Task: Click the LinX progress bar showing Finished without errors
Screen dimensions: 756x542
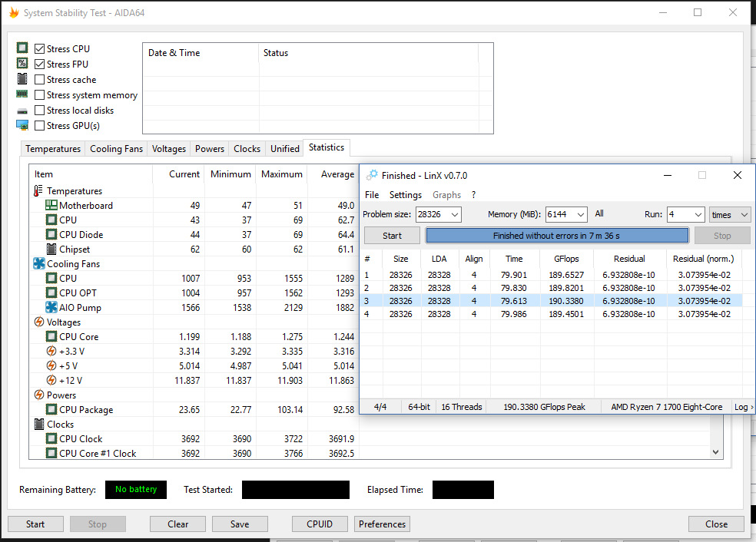Action: pos(557,236)
